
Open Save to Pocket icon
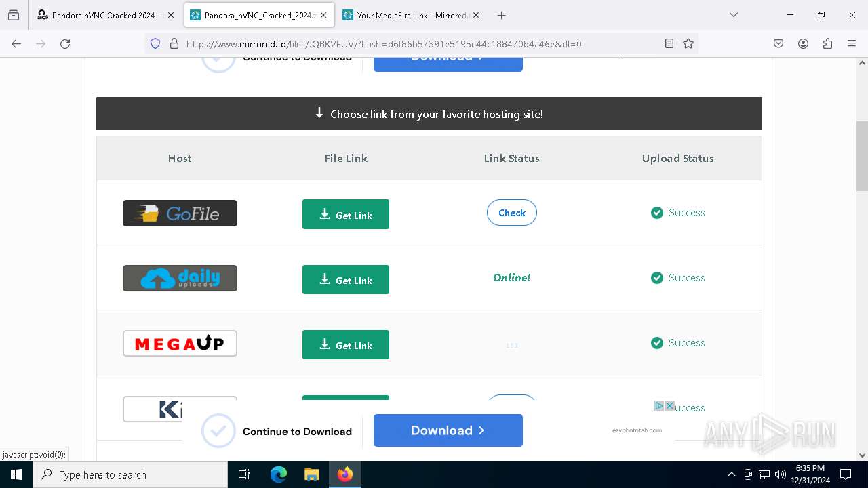tap(778, 43)
